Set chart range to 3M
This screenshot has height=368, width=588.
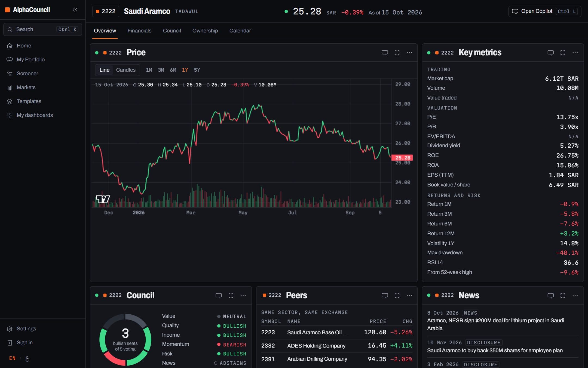(161, 70)
